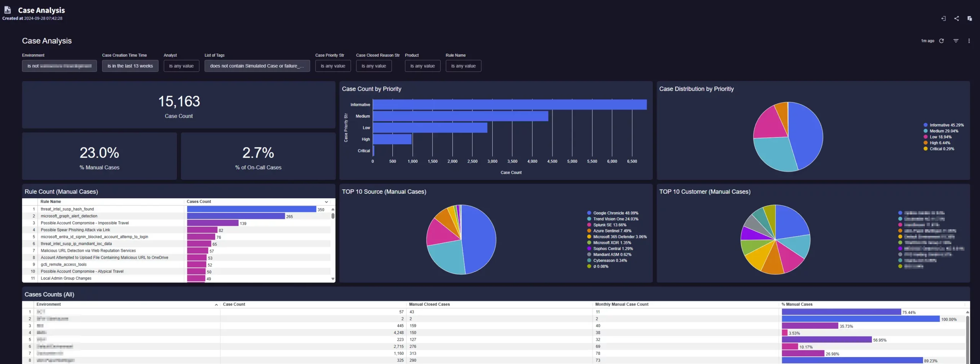980x364 pixels.
Task: Click the Rule Count table scrollbar thumb
Action: pyautogui.click(x=333, y=216)
